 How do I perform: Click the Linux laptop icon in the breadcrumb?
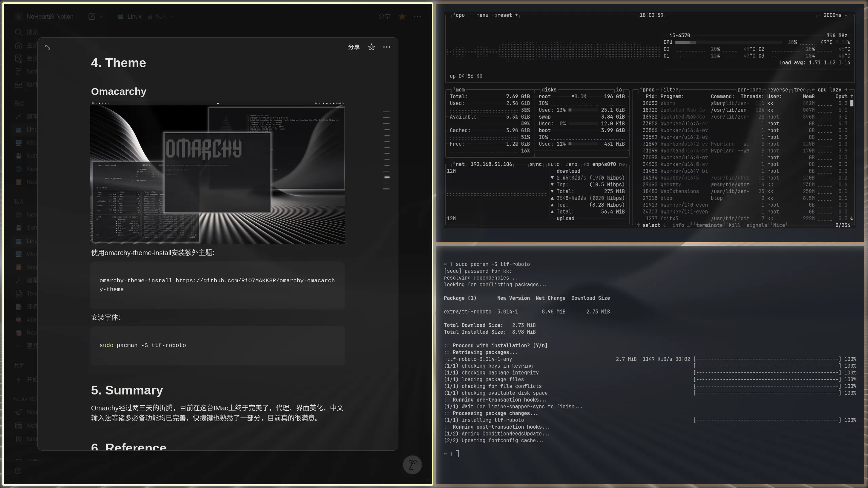[120, 17]
